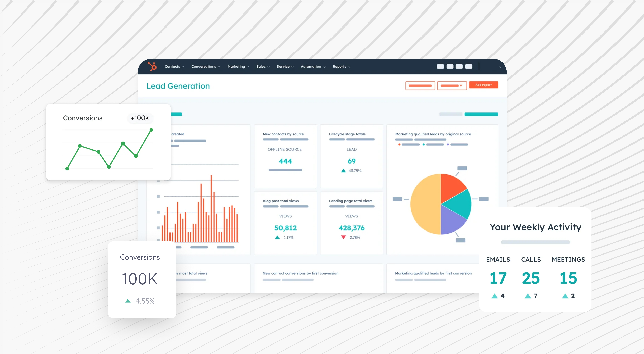Click the third square icon in the top-right navbar
This screenshot has height=354, width=644.
point(459,66)
